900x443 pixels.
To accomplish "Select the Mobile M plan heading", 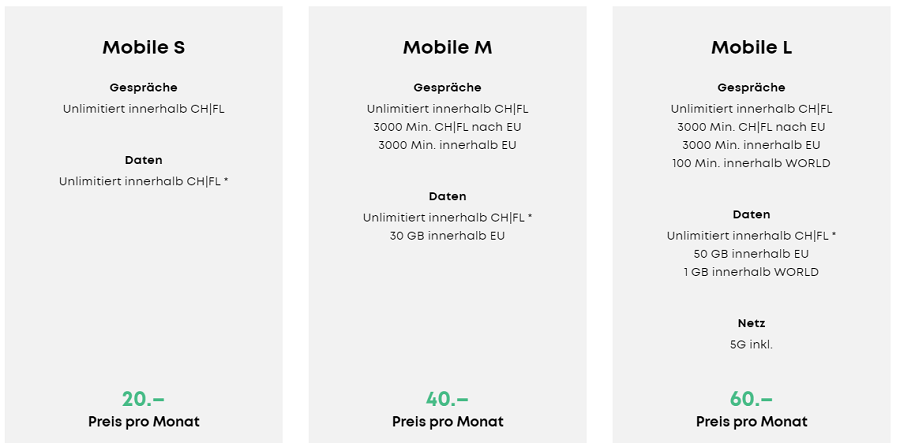I will point(447,48).
